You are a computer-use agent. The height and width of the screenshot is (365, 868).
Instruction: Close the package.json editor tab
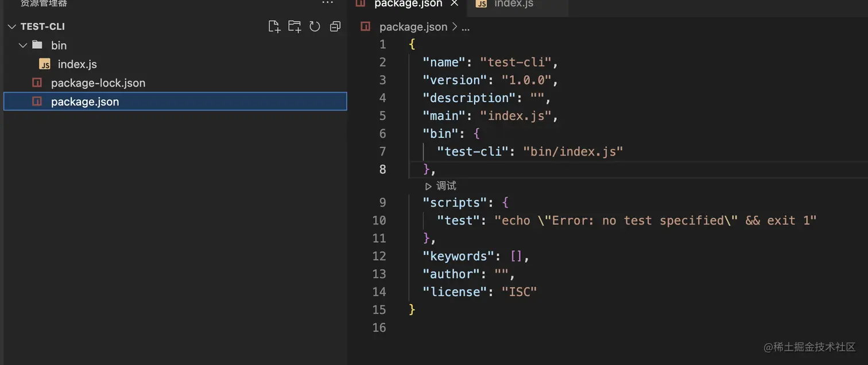455,3
